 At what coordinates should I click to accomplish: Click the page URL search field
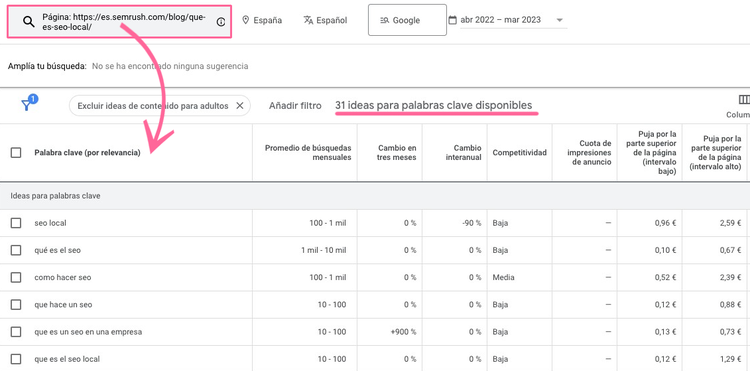(x=120, y=22)
